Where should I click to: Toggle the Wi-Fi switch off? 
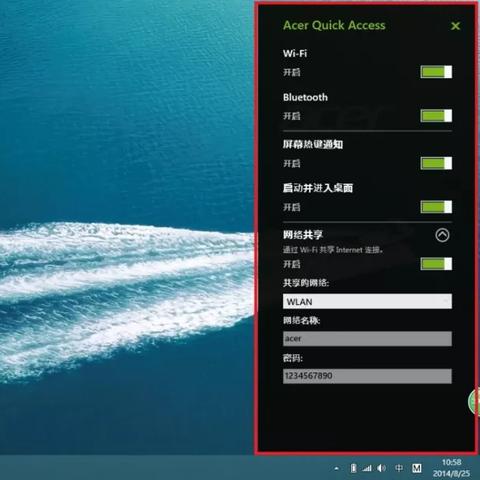point(436,72)
